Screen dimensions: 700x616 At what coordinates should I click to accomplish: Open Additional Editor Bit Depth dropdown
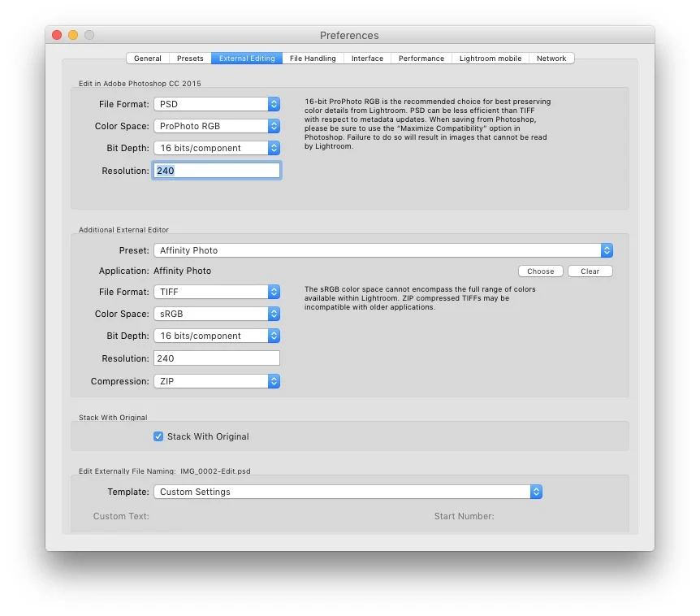(x=217, y=336)
